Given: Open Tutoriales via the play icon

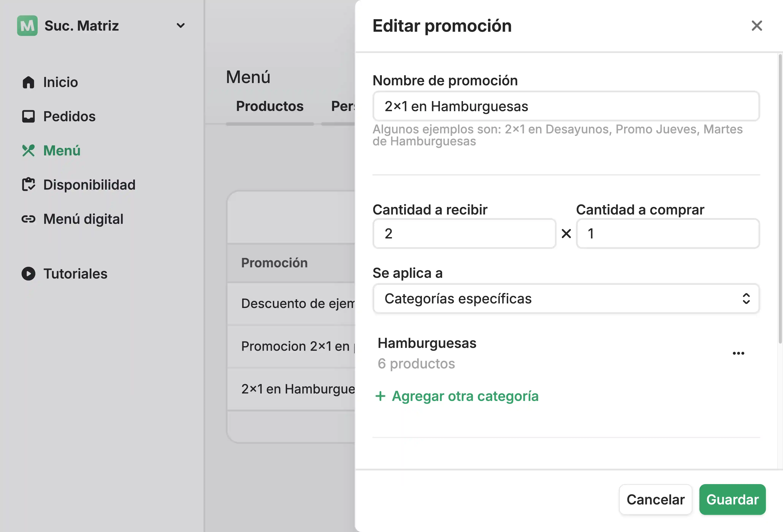Looking at the screenshot, I should point(29,274).
